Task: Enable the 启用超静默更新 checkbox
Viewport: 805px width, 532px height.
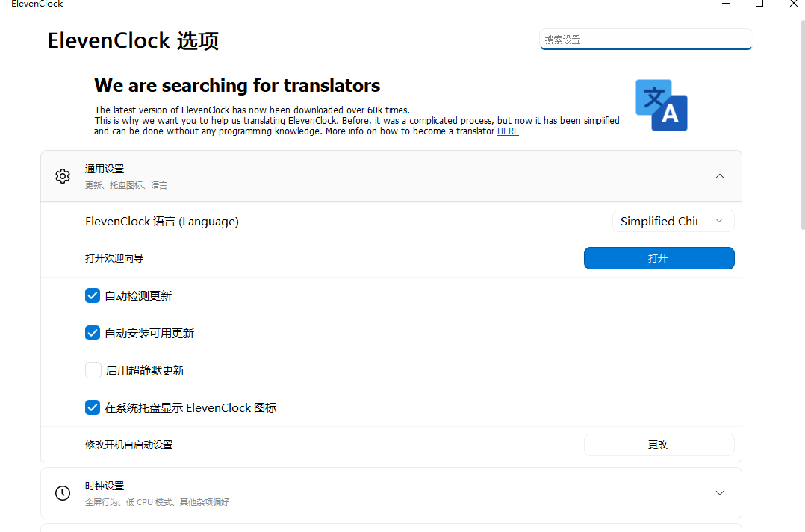Action: tap(93, 370)
